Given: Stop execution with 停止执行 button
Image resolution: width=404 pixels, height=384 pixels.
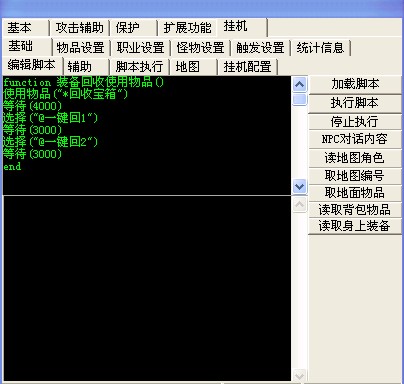Looking at the screenshot, I should click(355, 122).
